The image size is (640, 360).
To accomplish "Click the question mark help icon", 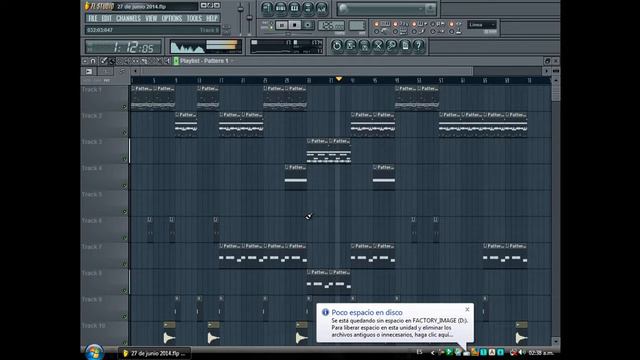I will point(418,46).
